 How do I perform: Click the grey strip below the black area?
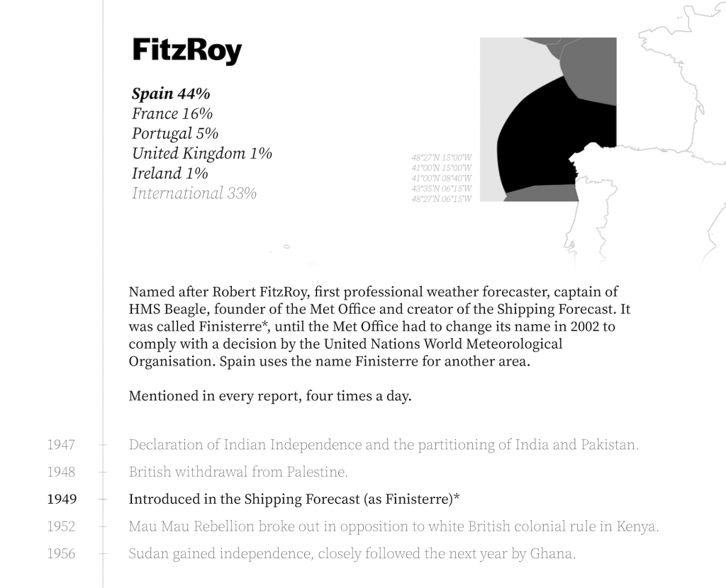tap(542, 193)
